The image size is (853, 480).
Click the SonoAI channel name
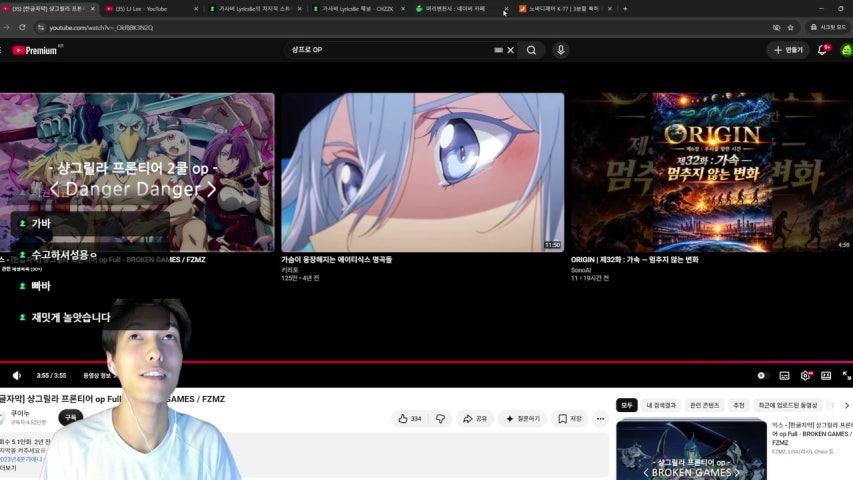tap(580, 270)
